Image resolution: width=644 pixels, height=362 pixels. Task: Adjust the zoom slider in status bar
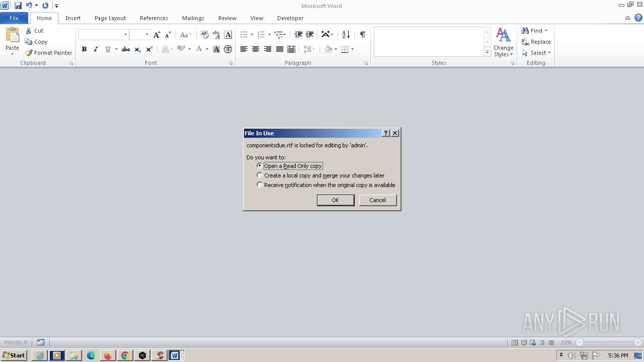tap(608, 342)
